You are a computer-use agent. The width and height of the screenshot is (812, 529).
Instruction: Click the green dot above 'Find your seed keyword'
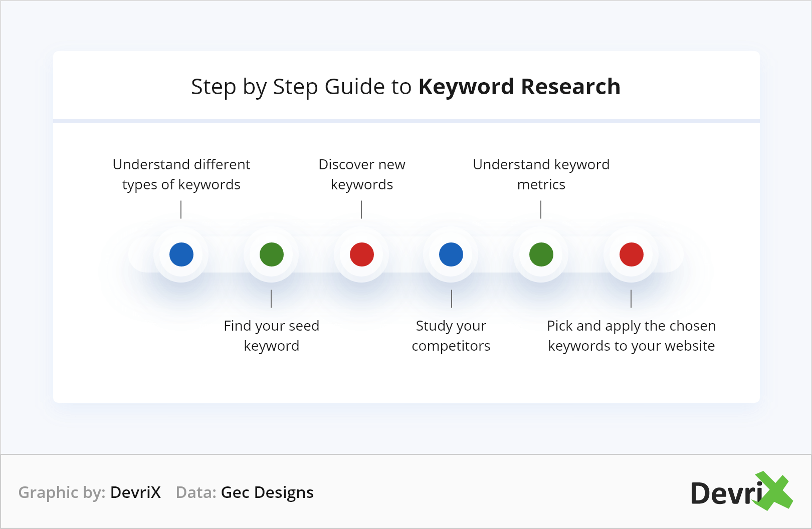tap(272, 254)
